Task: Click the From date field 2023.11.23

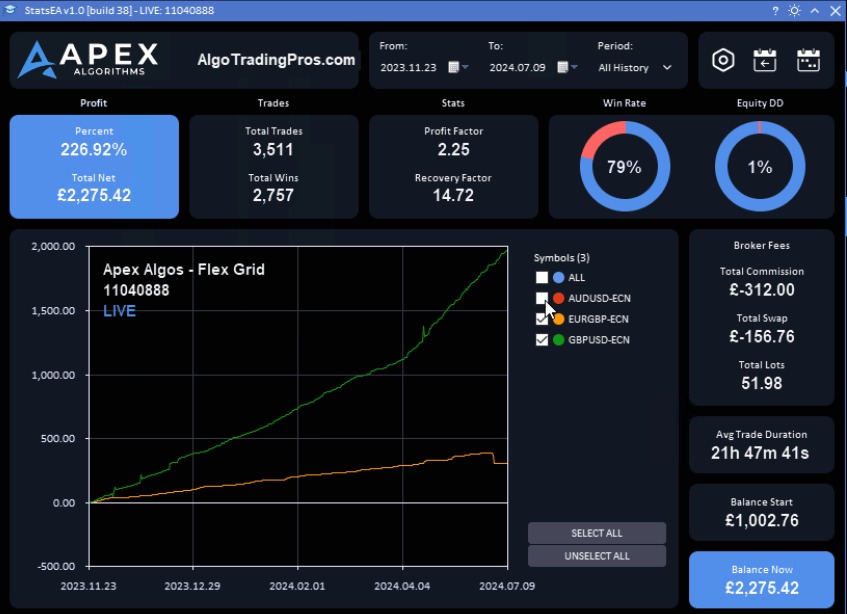Action: pos(408,68)
